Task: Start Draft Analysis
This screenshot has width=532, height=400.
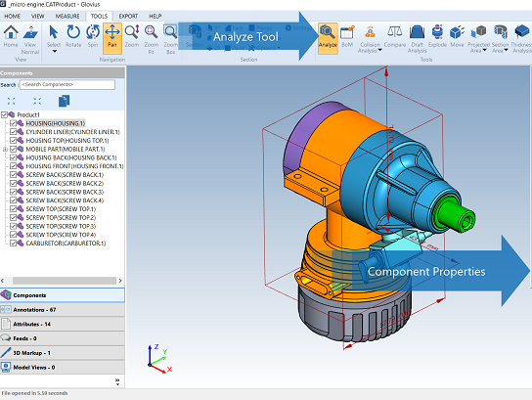Action: click(417, 39)
